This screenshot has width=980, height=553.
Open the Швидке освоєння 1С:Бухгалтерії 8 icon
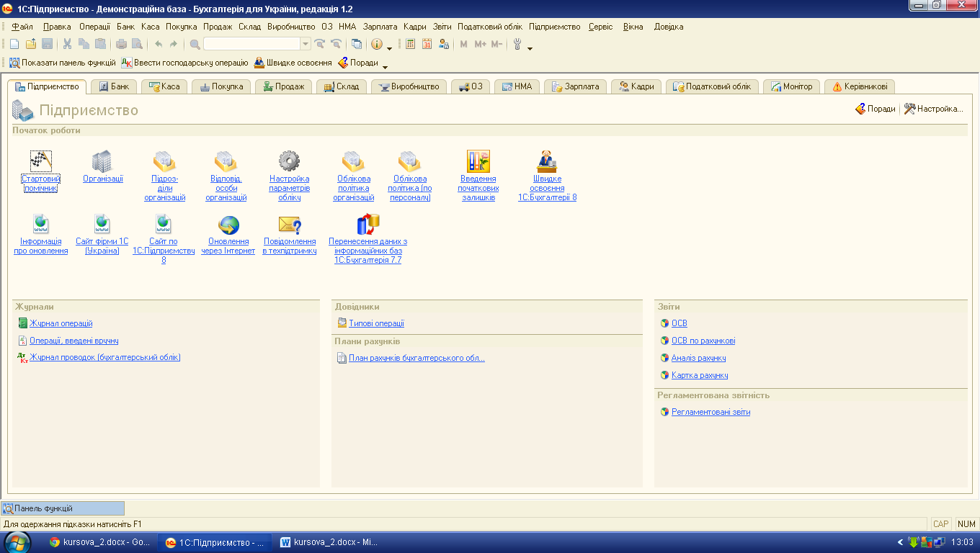pos(547,161)
